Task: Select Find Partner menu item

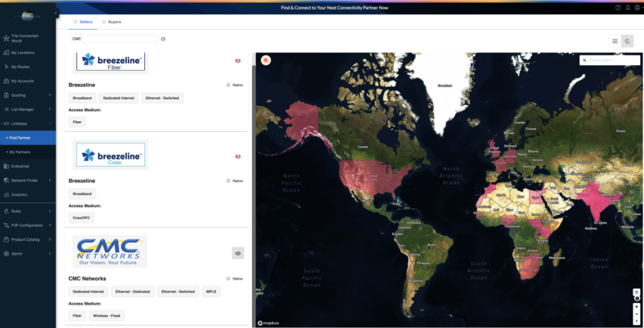Action: point(28,138)
